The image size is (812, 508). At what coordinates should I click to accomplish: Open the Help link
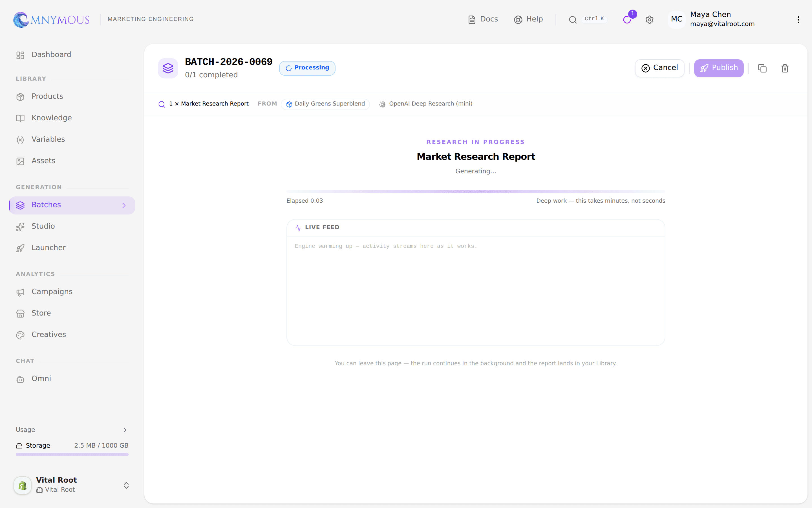pyautogui.click(x=528, y=19)
